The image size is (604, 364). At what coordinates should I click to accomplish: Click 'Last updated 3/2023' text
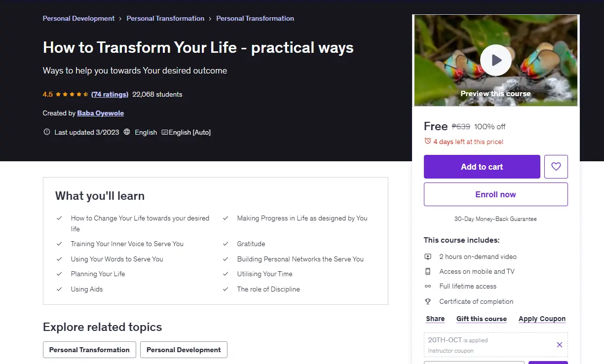coord(87,132)
